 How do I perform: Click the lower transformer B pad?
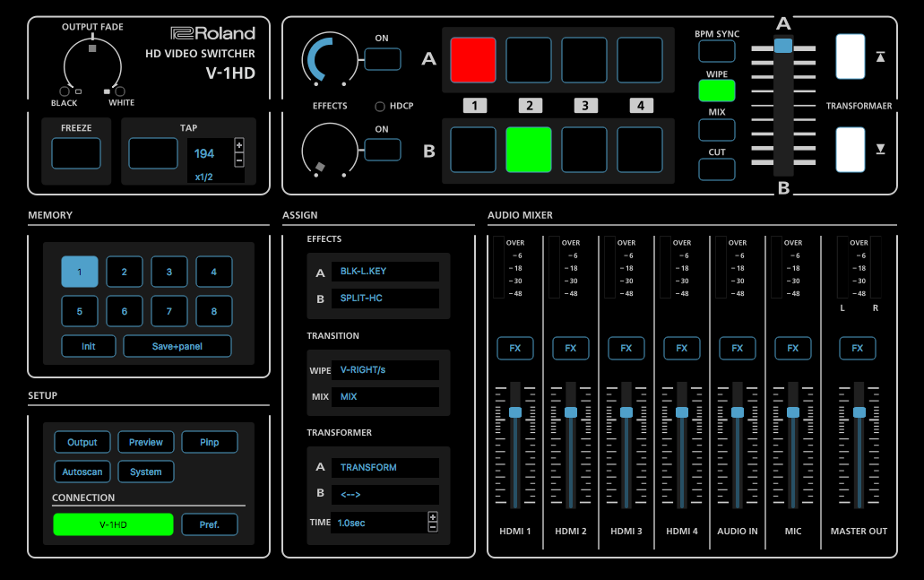point(851,150)
